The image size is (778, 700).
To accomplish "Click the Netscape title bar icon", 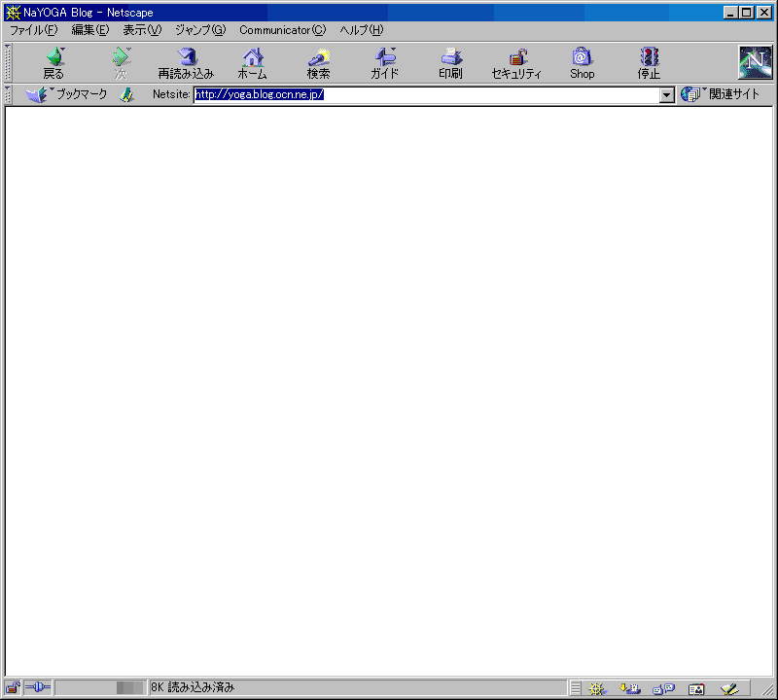I will pos(13,13).
